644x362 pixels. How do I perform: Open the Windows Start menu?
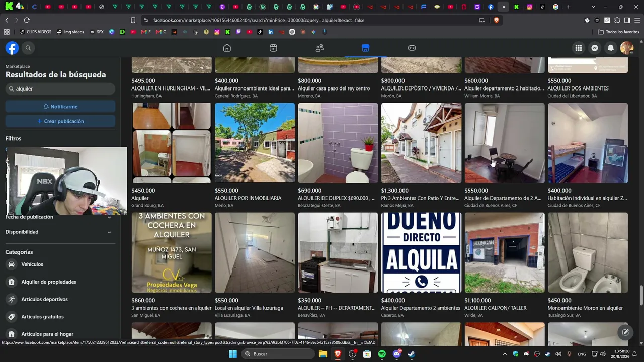pos(233,354)
